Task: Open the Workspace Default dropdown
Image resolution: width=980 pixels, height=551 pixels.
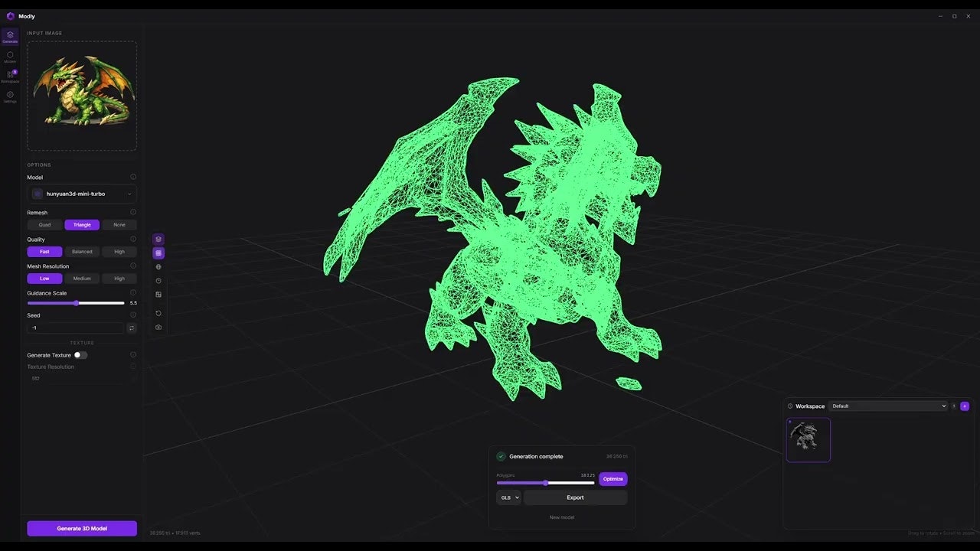Action: [888, 406]
